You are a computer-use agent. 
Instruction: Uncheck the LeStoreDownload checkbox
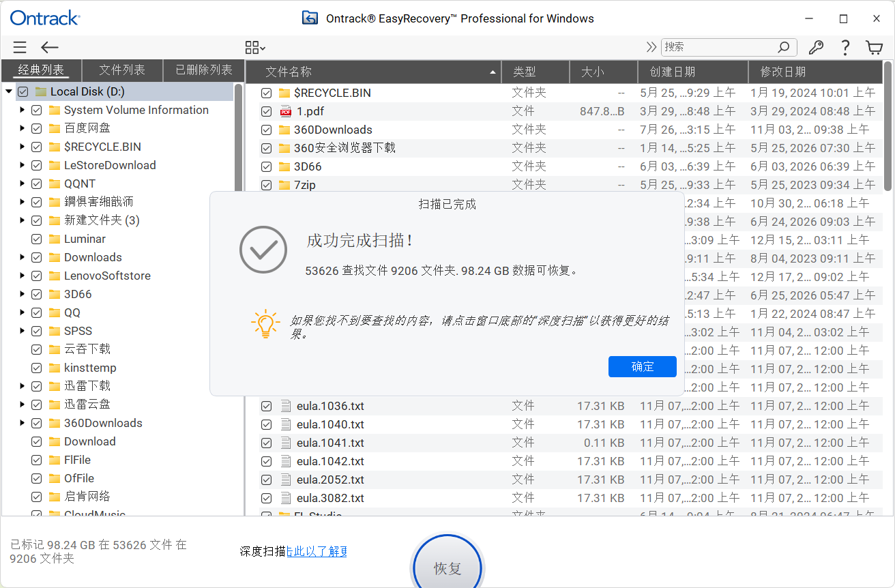37,165
